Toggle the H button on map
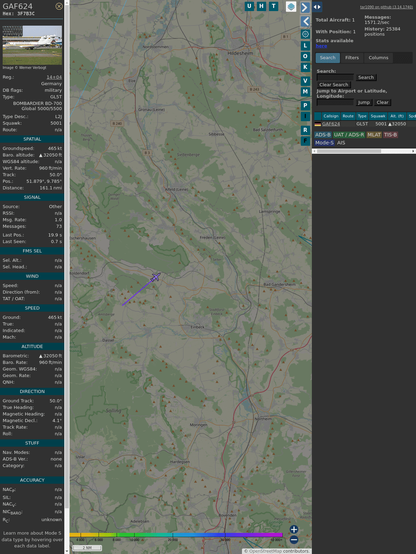Image resolution: width=416 pixels, height=554 pixels. tap(262, 6)
